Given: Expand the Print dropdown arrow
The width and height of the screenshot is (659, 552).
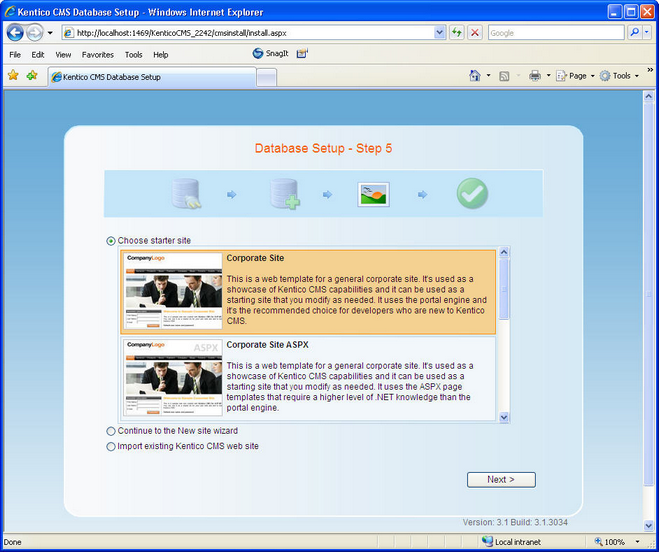Looking at the screenshot, I should (x=548, y=76).
